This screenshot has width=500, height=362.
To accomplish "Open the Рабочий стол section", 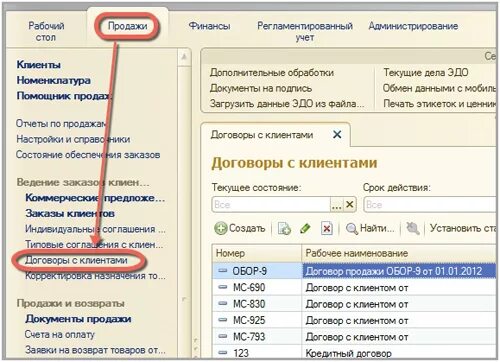I will (46, 31).
